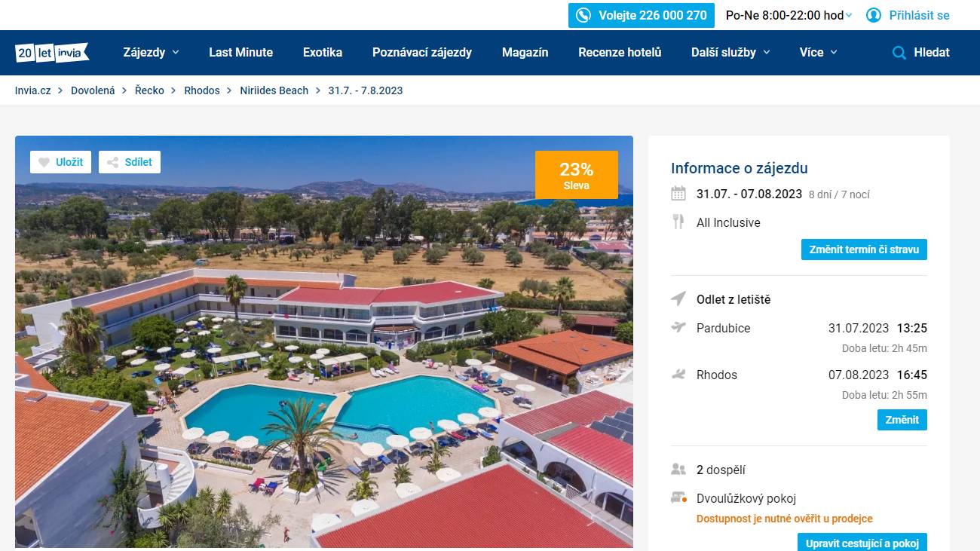The height and width of the screenshot is (551, 980).
Task: Click the user profile icon beside Přihlásit se
Action: 874,15
